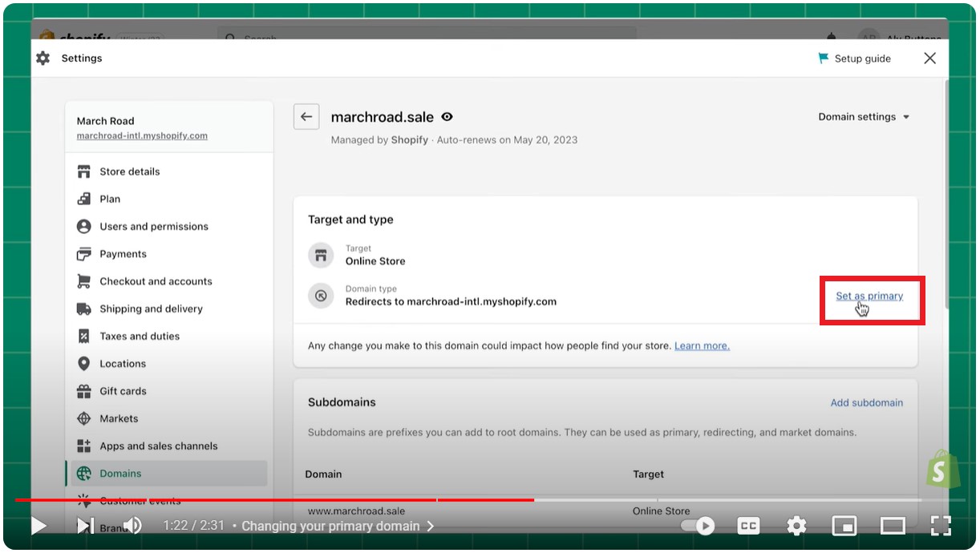980x553 pixels.
Task: Click the Users and permissions icon
Action: click(x=83, y=227)
